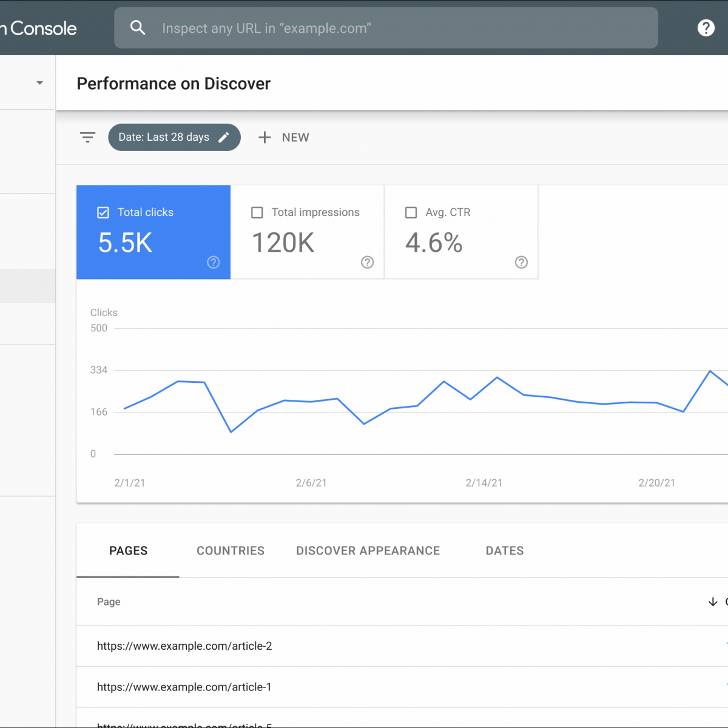Switch to the Discover Appearance tab
The height and width of the screenshot is (728, 728).
(x=368, y=551)
